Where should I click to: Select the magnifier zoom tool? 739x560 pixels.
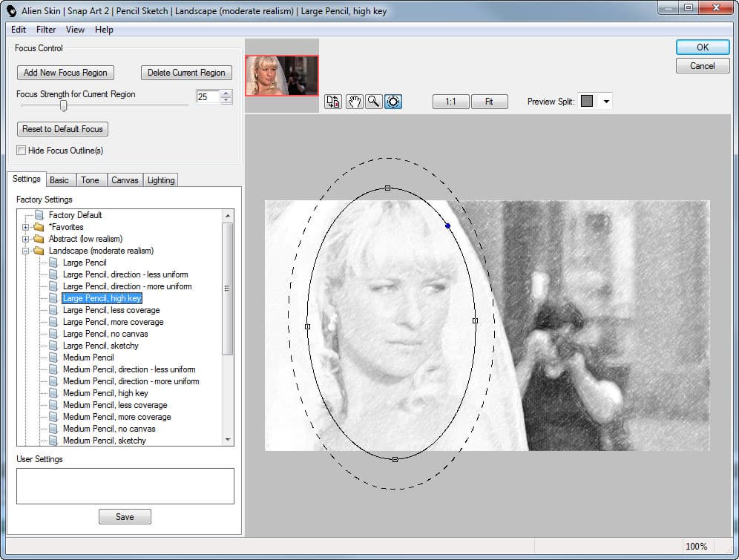[x=374, y=102]
